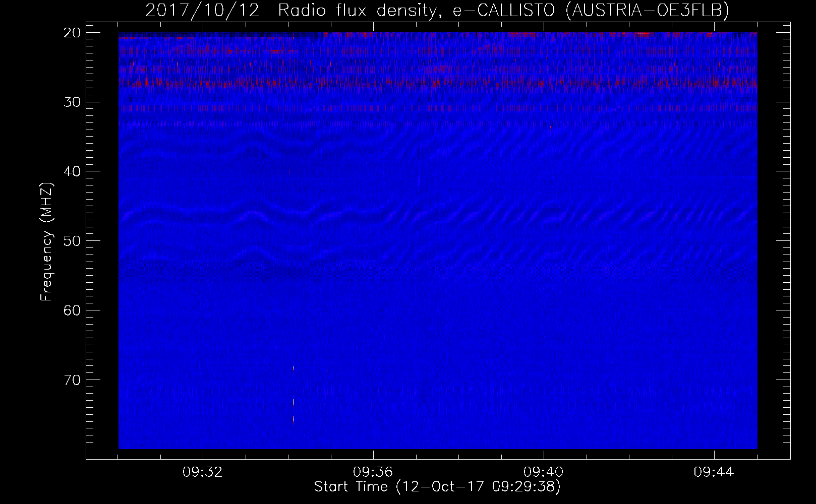Click the 30 MHz frequency tick label
This screenshot has height=504, width=816.
(72, 102)
